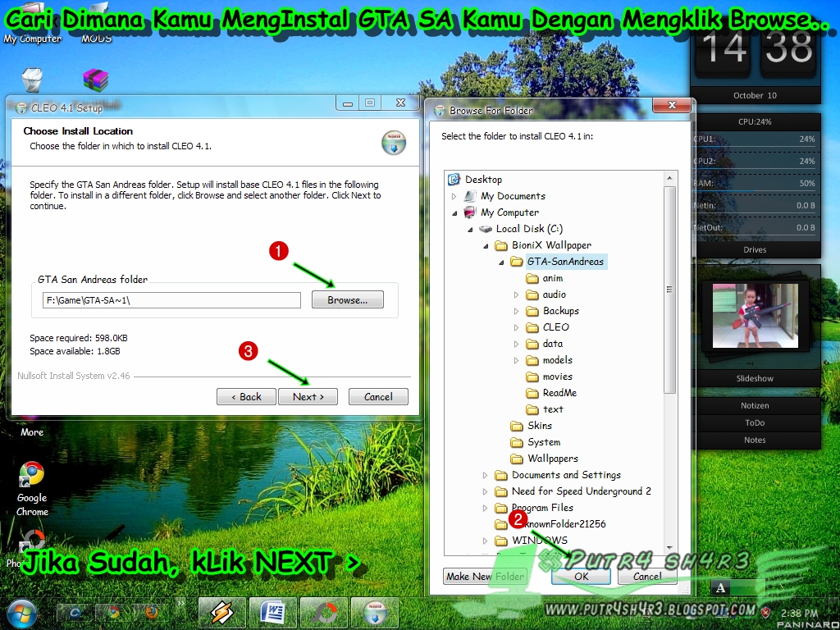
Task: Click the movies folder icon
Action: tap(532, 377)
